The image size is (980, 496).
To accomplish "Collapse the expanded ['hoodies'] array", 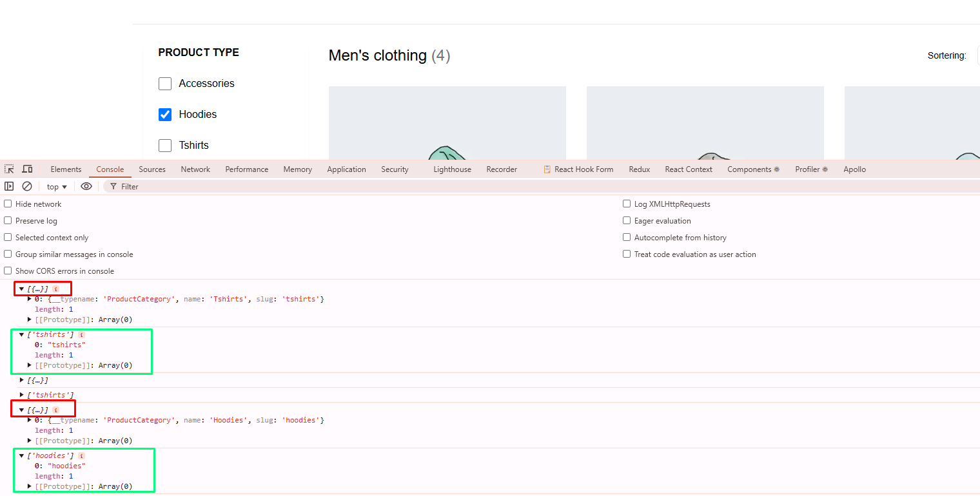I will pos(21,456).
